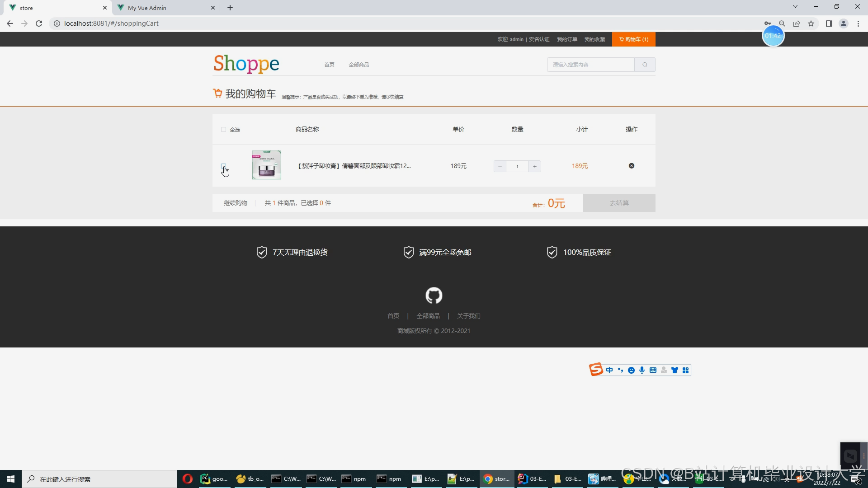The width and height of the screenshot is (868, 488).
Task: Click the Shoppe logo
Action: pos(246,64)
